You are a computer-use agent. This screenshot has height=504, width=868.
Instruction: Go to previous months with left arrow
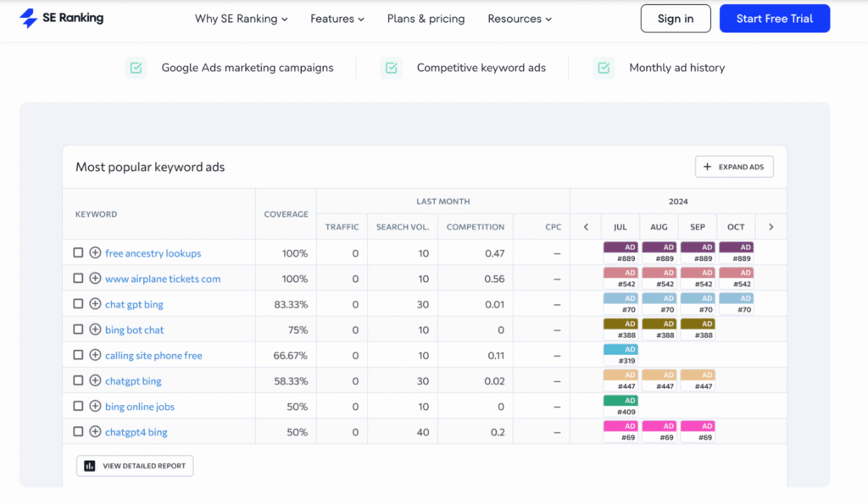click(x=586, y=227)
